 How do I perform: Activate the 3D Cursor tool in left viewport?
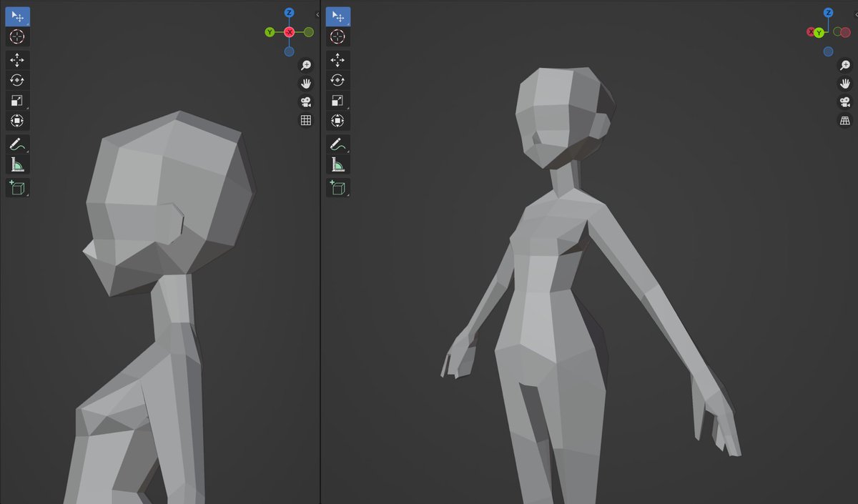coord(18,36)
